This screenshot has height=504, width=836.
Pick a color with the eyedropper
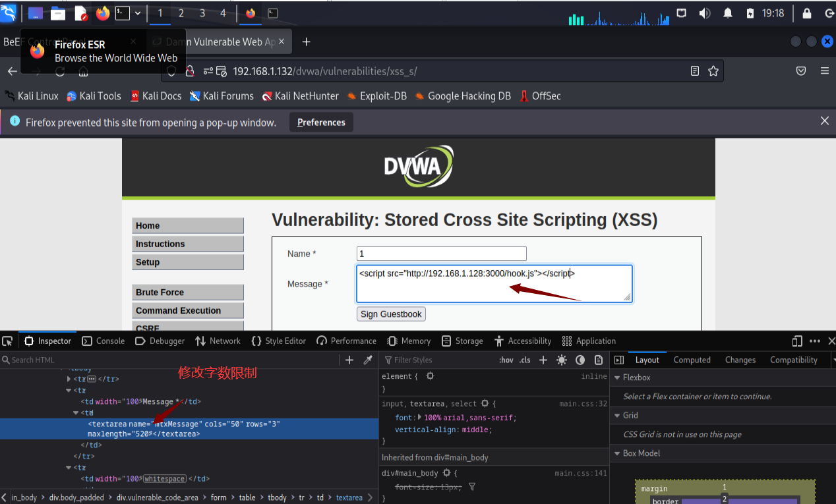368,360
